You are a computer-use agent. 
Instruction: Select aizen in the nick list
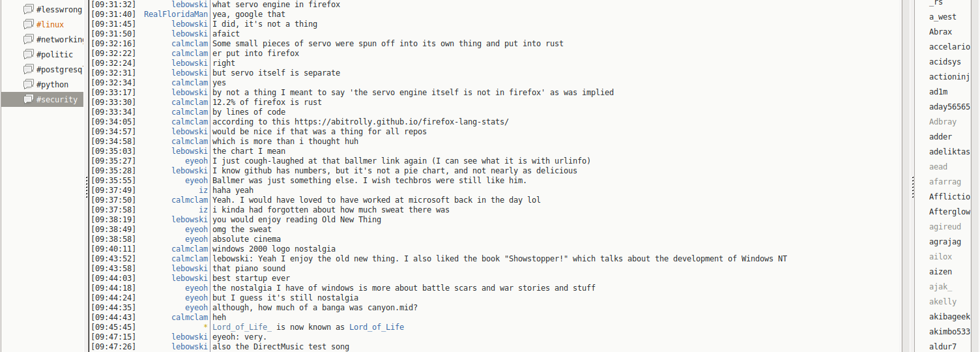(x=940, y=272)
